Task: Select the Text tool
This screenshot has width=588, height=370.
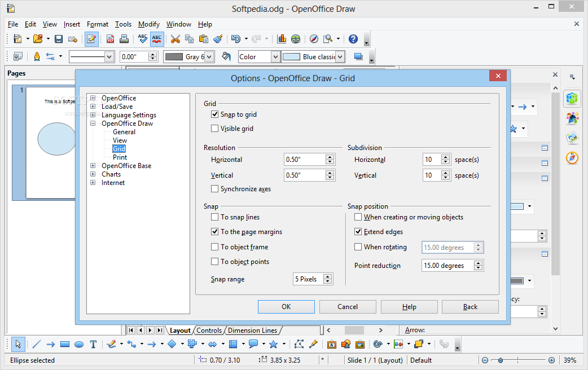Action: coord(93,344)
